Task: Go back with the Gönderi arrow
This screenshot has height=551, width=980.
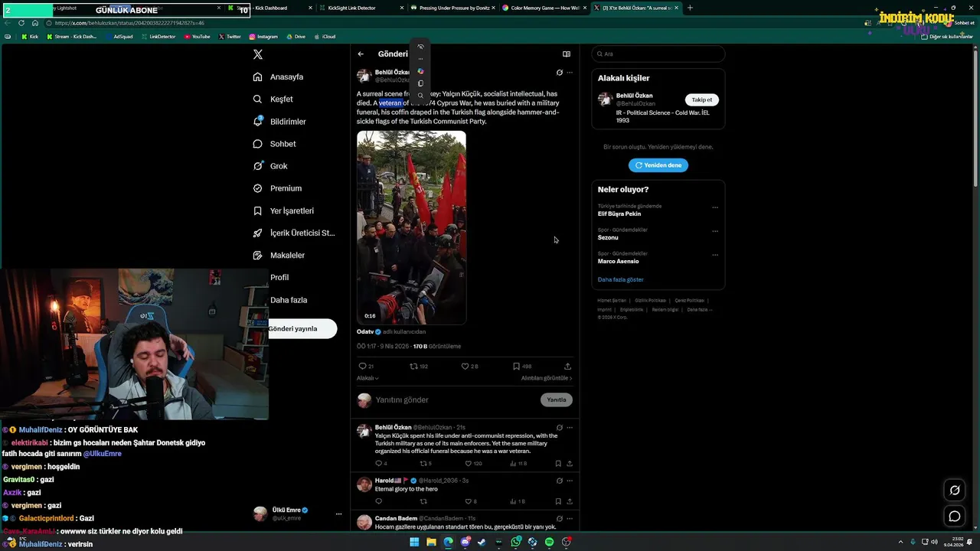Action: [361, 54]
